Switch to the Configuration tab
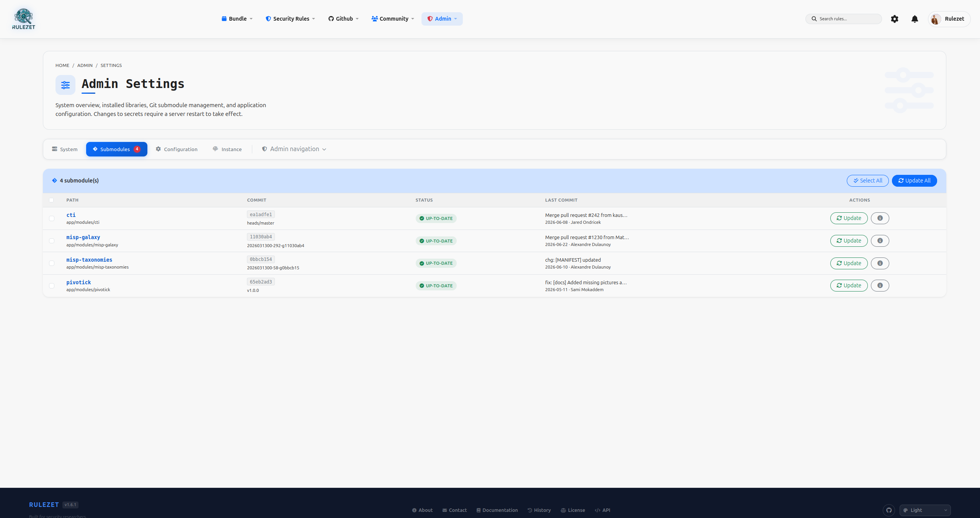This screenshot has height=518, width=980. pos(176,149)
